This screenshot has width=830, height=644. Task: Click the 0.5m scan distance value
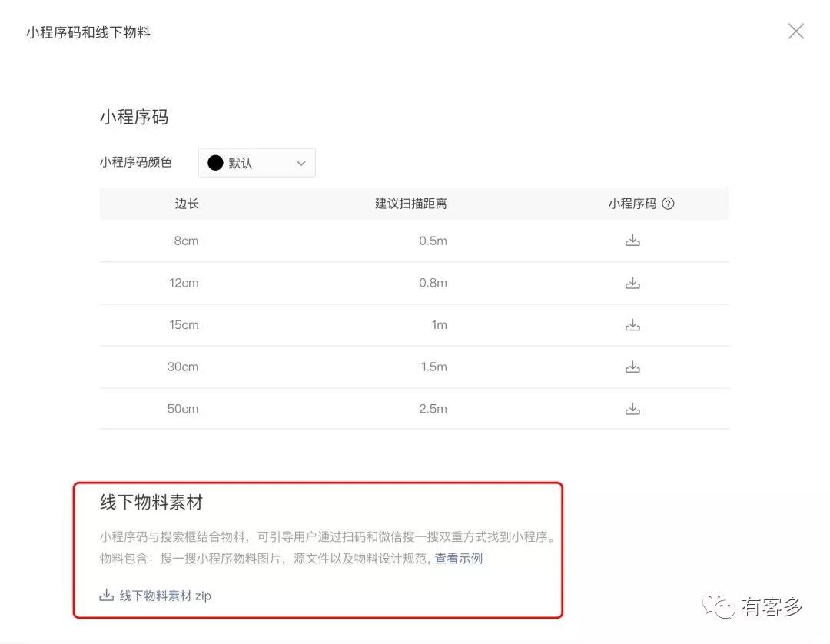433,241
